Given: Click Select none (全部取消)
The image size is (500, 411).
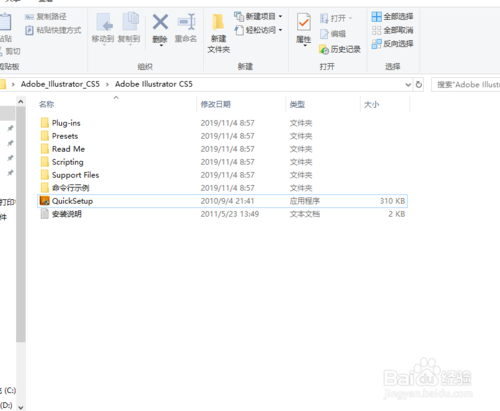Looking at the screenshot, I should tap(392, 30).
